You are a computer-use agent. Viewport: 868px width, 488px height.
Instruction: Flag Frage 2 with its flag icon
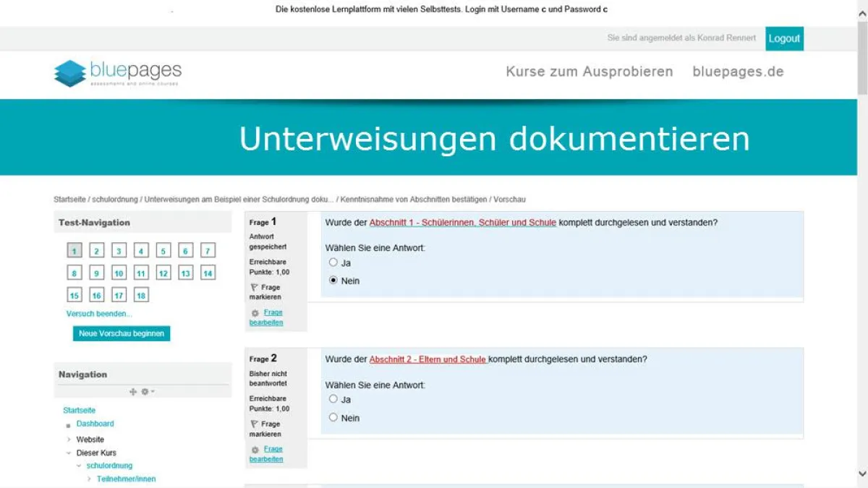click(253, 424)
